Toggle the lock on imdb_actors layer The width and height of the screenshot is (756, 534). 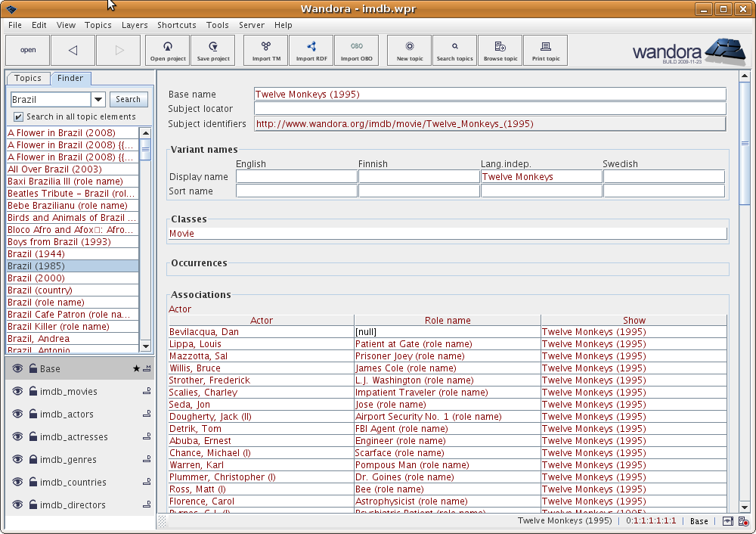[33, 414]
